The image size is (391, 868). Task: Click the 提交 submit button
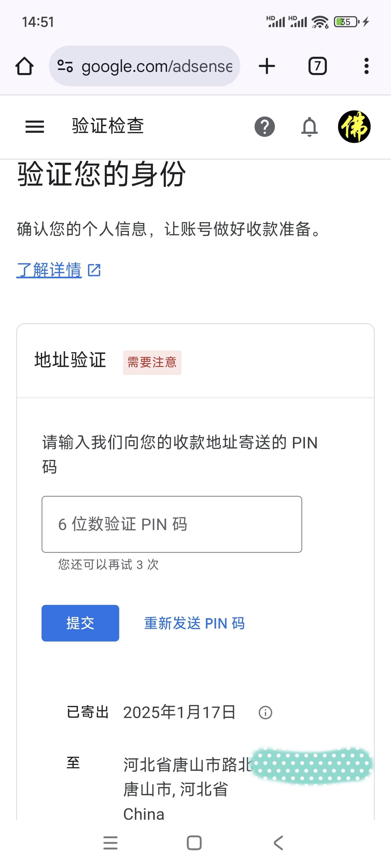[80, 623]
